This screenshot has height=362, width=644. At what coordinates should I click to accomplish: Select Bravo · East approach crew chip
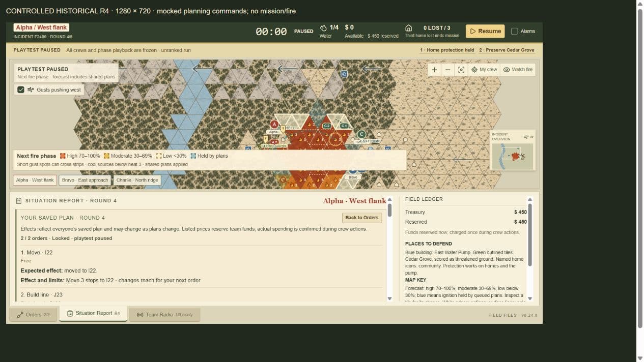85,180
